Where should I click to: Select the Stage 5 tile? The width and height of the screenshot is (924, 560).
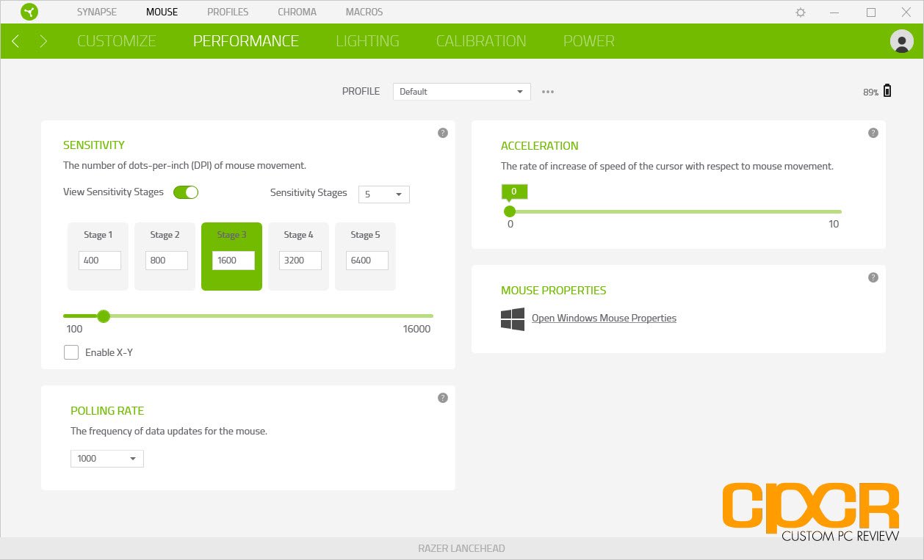365,256
